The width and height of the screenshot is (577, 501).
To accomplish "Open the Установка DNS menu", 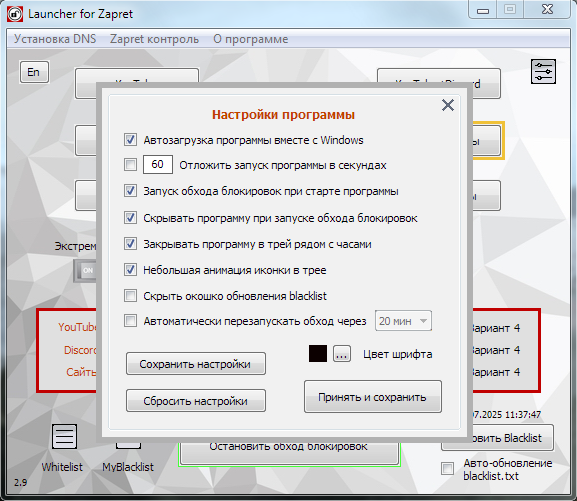I will [x=55, y=39].
